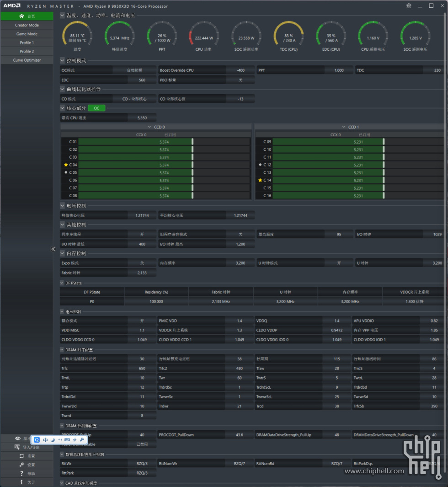Click the CPU 功率 gauge reading 222.444 W

(204, 36)
